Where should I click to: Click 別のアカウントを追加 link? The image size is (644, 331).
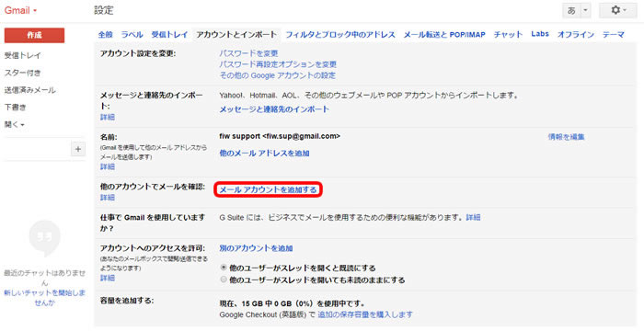pyautogui.click(x=256, y=248)
